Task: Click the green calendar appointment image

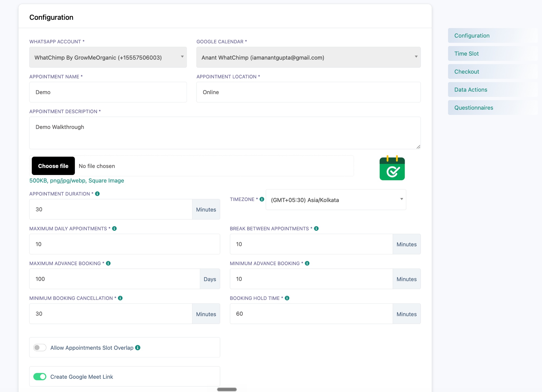Action: click(392, 168)
